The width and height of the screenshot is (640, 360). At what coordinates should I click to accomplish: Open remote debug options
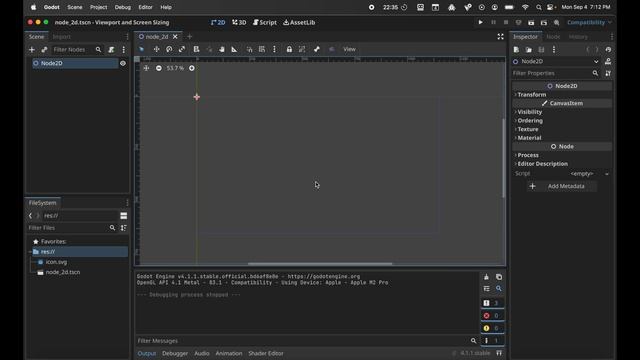click(x=518, y=22)
